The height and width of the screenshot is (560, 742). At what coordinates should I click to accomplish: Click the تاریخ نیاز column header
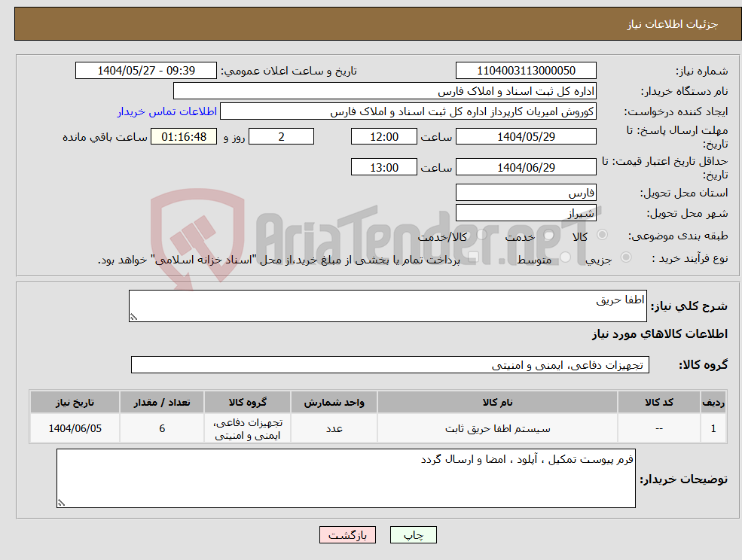[75, 402]
